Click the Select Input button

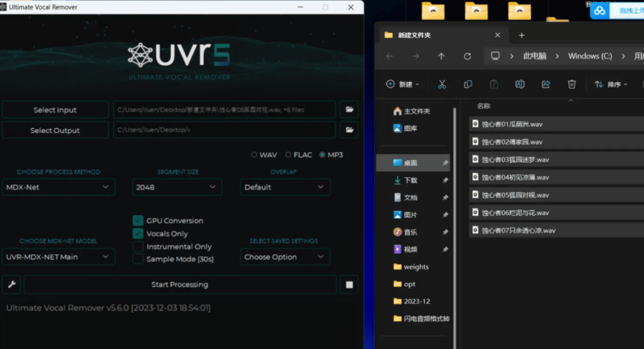[55, 110]
